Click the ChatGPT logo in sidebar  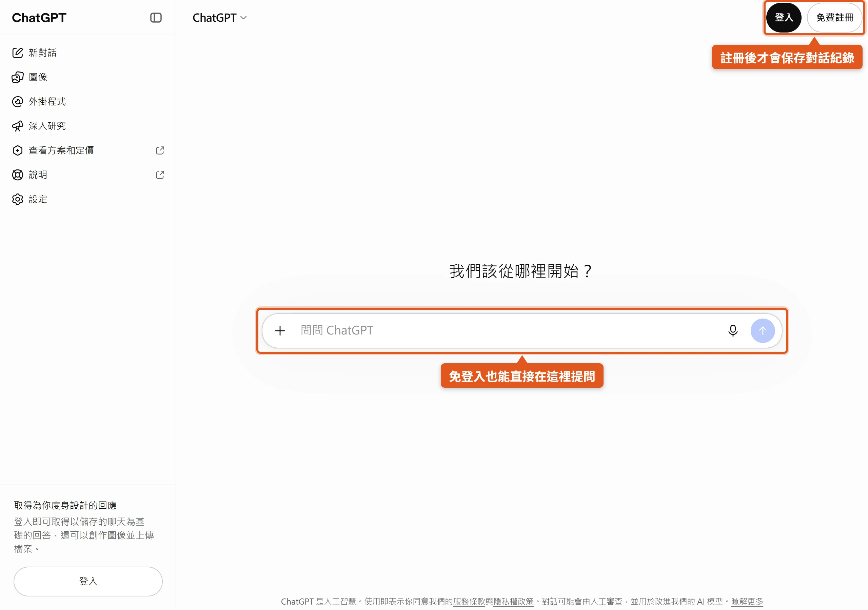click(39, 18)
